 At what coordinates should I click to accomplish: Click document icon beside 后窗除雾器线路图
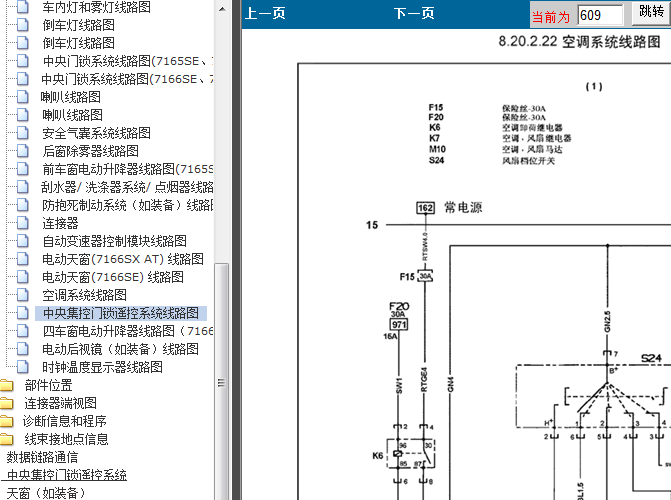point(23,151)
